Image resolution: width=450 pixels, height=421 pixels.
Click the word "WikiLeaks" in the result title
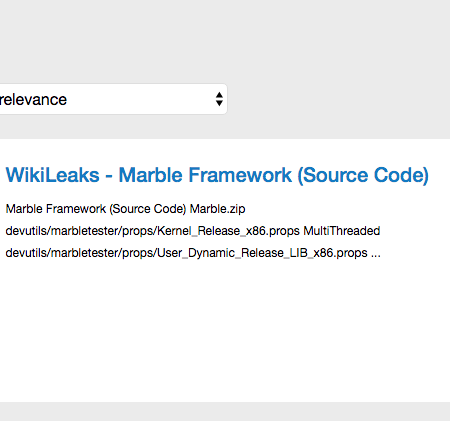[53, 175]
